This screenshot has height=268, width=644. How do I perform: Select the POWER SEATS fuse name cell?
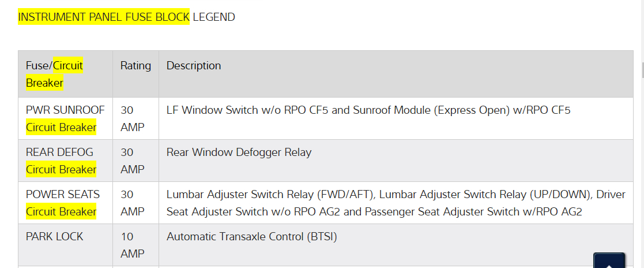(x=63, y=194)
